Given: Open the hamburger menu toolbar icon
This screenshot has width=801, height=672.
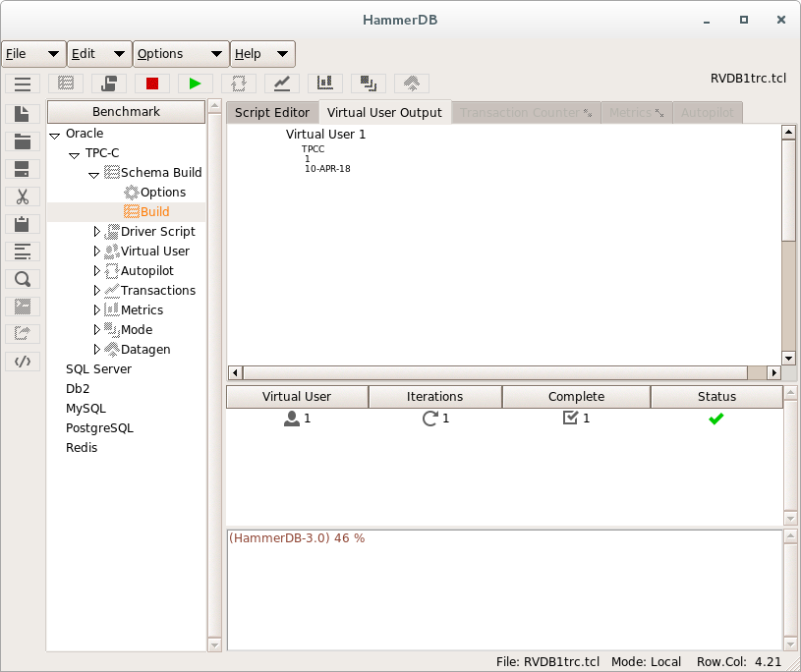Looking at the screenshot, I should click(23, 84).
